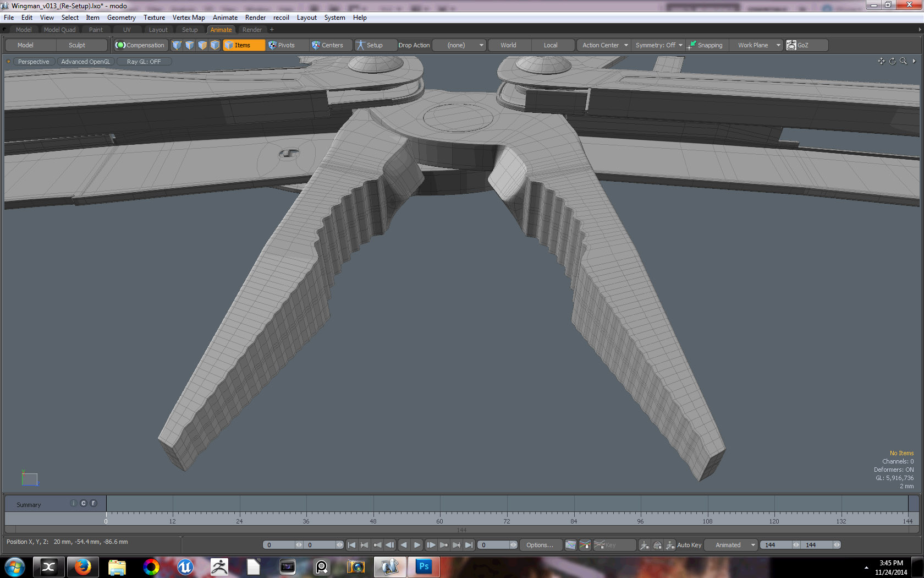Switch to World coordinate system
Viewport: 924px width, 578px height.
tap(509, 45)
